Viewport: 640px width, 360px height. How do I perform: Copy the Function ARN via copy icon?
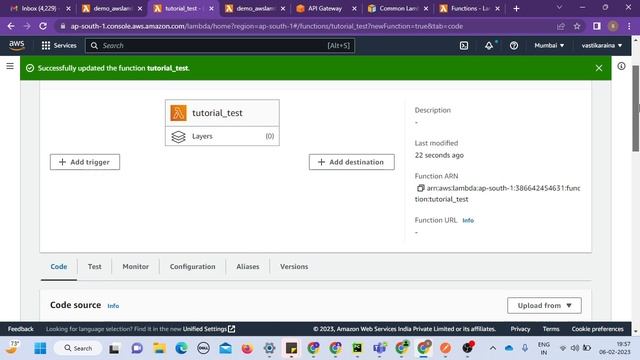[420, 188]
